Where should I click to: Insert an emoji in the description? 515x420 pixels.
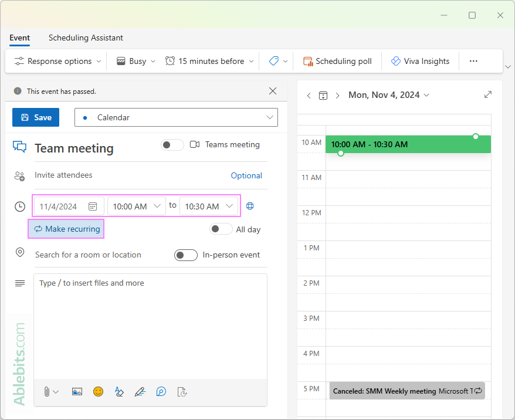(98, 392)
